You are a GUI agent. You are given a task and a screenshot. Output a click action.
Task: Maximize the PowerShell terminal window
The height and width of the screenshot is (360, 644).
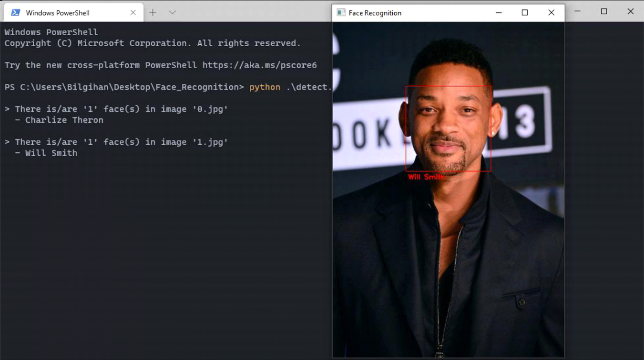(x=604, y=11)
